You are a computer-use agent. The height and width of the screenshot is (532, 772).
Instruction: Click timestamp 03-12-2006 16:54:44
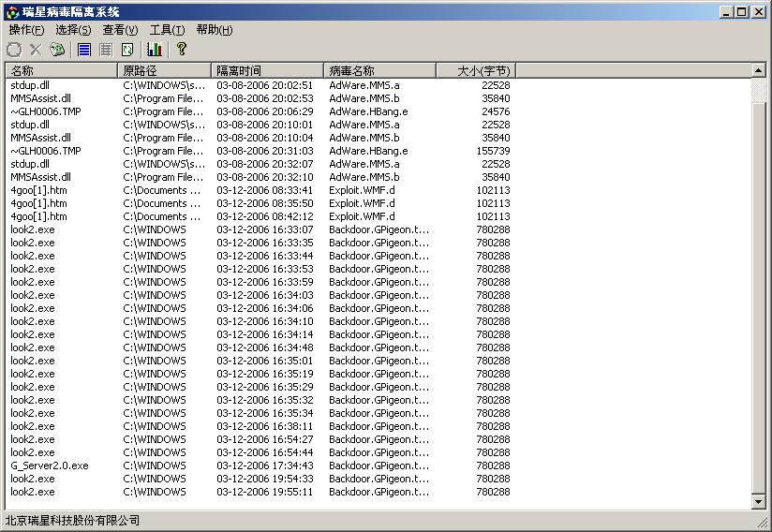pos(265,452)
